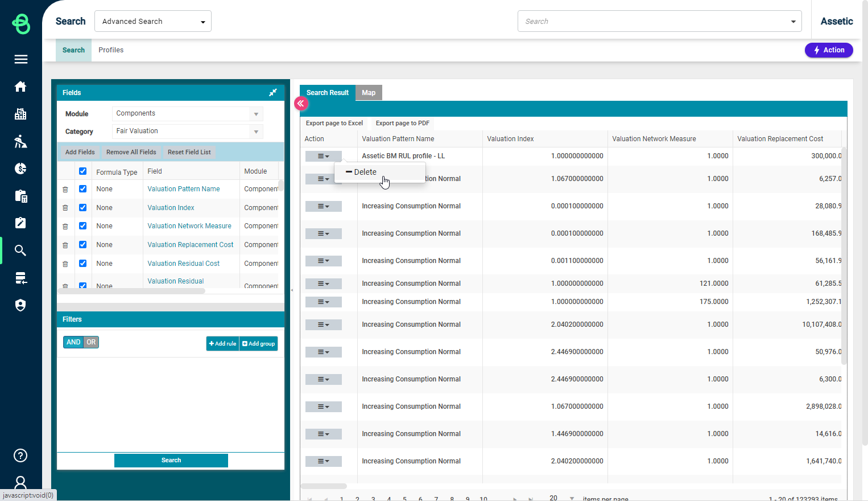Collapse the Fields panel using corner arrows icon
The width and height of the screenshot is (868, 501).
pos(273,92)
